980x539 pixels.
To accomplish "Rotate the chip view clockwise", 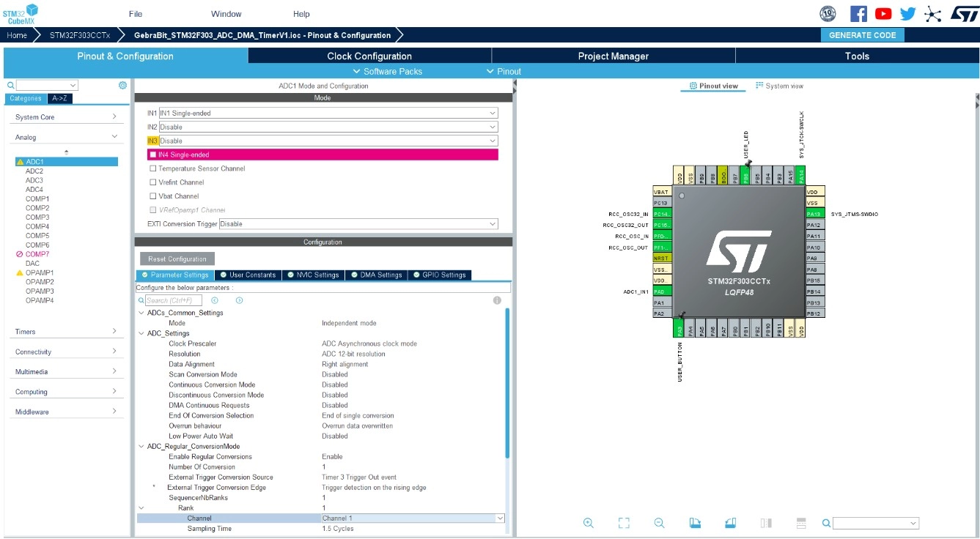I will point(695,523).
